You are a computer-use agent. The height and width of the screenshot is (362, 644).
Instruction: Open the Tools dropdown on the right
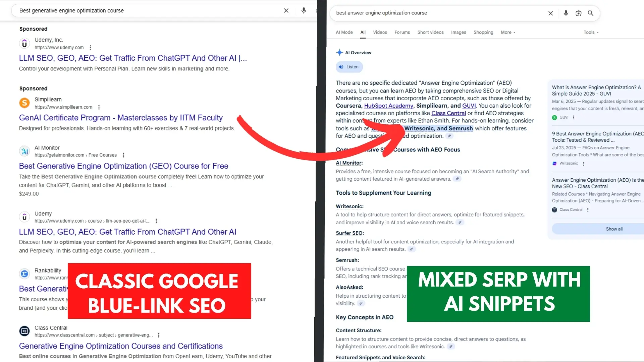(590, 32)
